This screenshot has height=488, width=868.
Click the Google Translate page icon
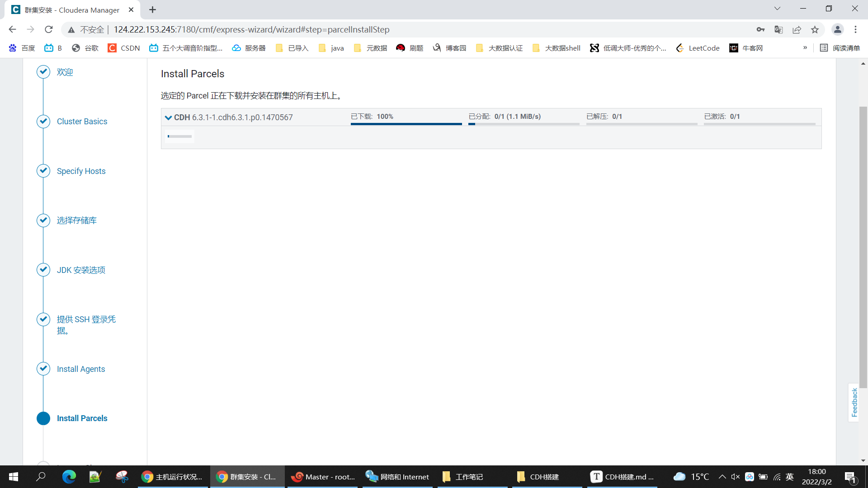778,30
